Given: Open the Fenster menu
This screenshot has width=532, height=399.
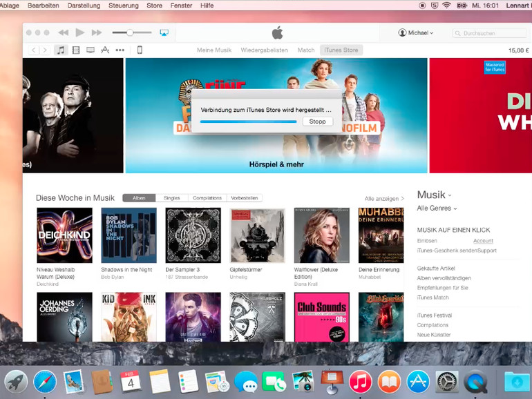Looking at the screenshot, I should click(181, 6).
